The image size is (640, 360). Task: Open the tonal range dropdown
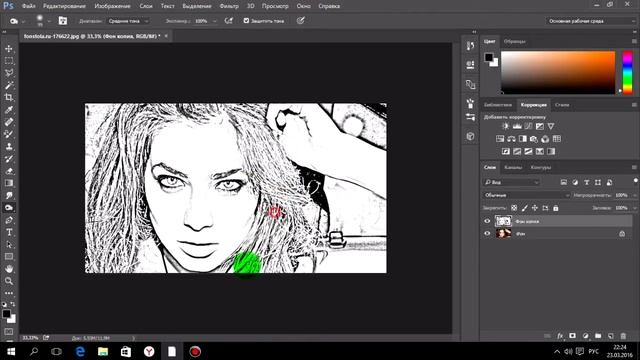coord(128,21)
